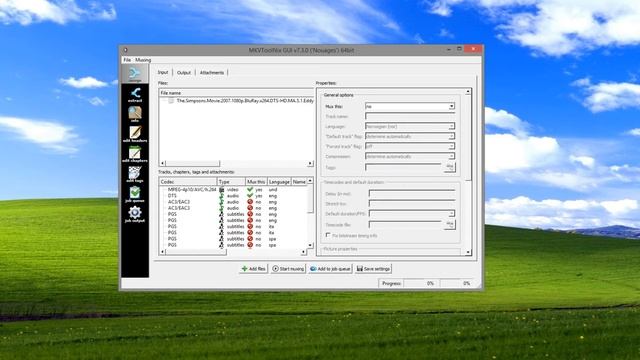This screenshot has height=360, width=640.
Task: Click the file icon beside The.Simpsons.Movie entry
Action: click(x=171, y=100)
